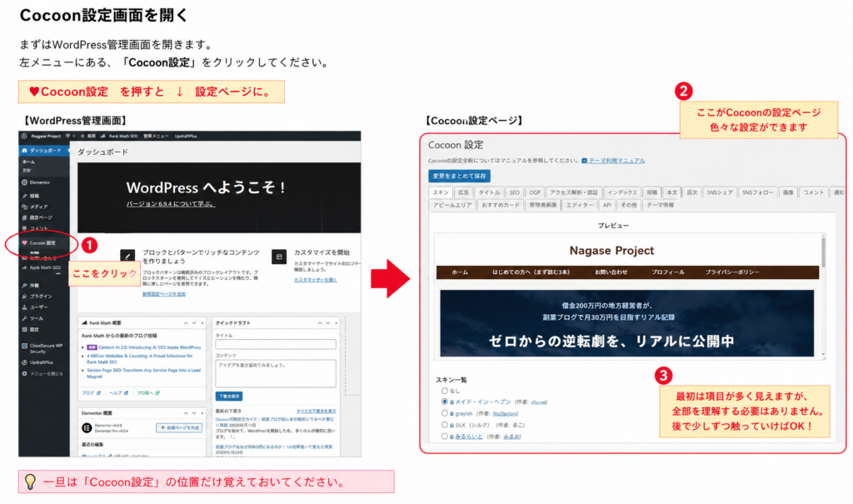Select the grayish skin radio button
The width and height of the screenshot is (853, 504).
pyautogui.click(x=445, y=413)
